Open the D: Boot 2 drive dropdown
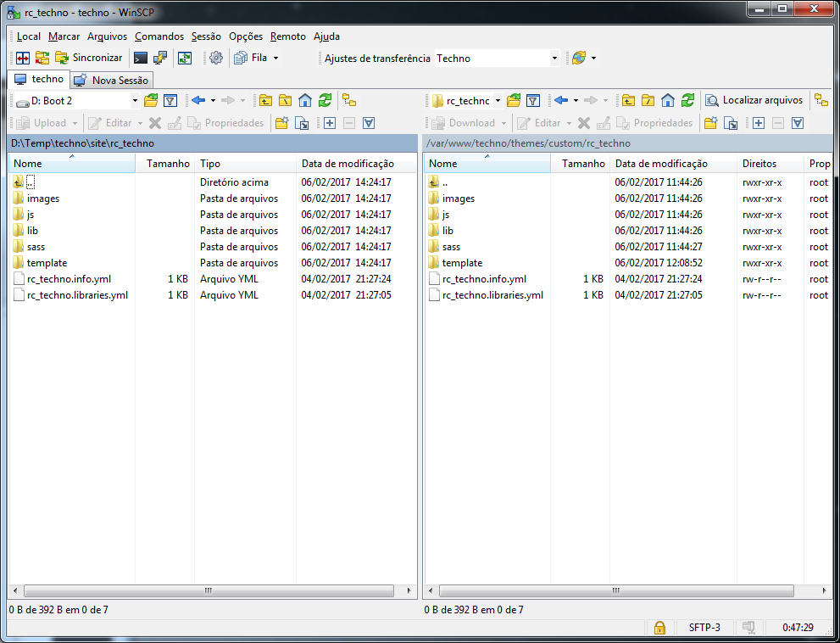This screenshot has height=643, width=840. pos(136,101)
